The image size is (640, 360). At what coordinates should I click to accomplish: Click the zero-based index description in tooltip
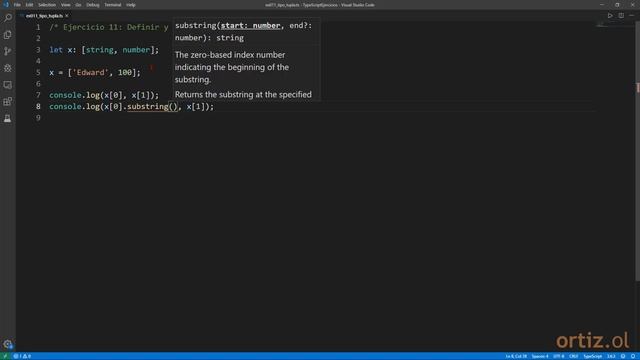pos(232,67)
